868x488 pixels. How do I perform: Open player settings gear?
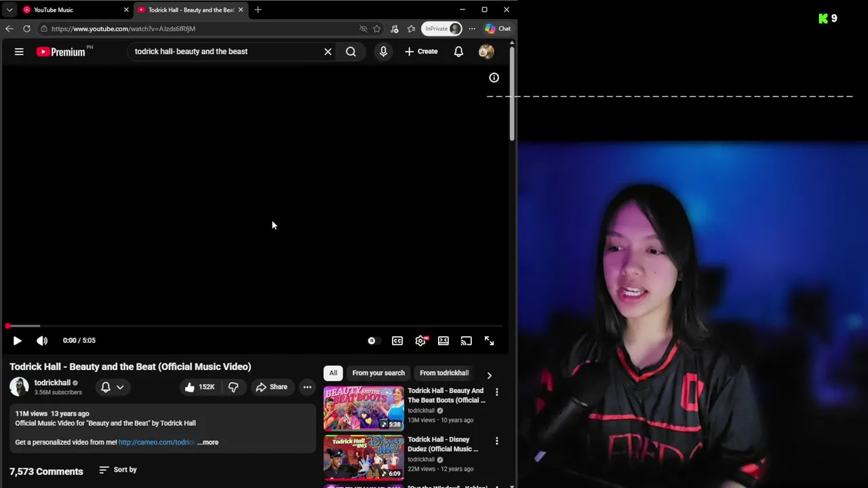[420, 341]
